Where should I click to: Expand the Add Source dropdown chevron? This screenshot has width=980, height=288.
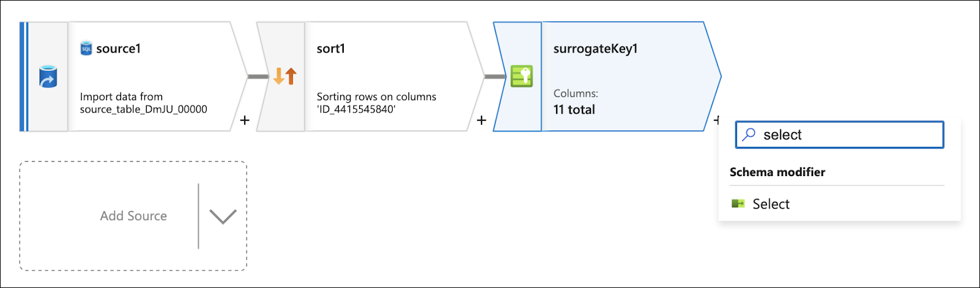coord(223,216)
